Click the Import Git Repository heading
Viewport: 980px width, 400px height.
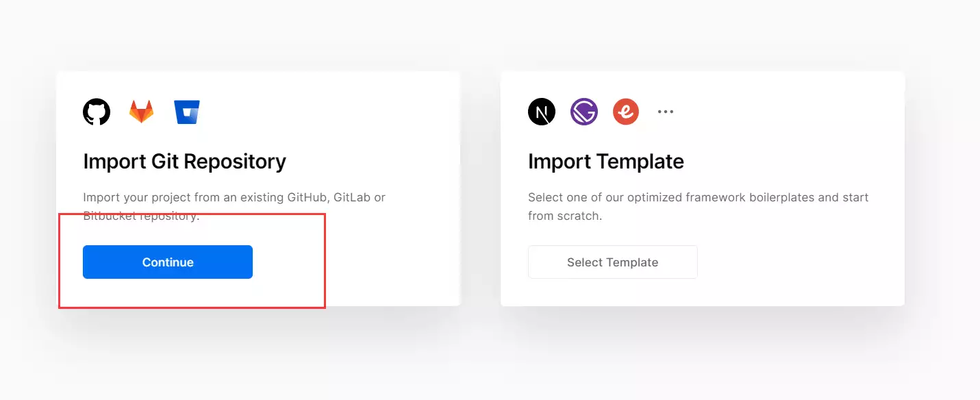(x=185, y=162)
